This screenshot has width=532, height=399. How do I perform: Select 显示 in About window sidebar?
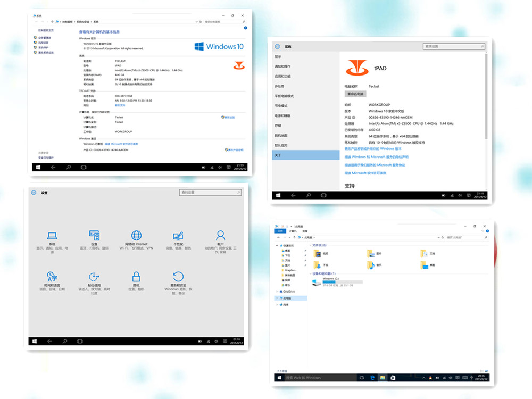tap(306, 57)
